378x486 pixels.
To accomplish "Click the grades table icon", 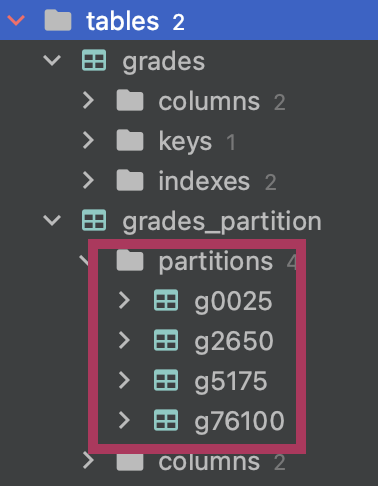I will pos(94,60).
